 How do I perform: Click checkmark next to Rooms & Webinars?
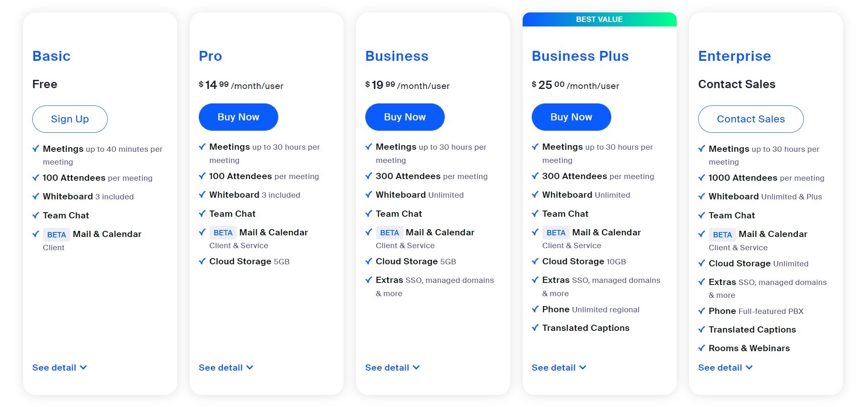702,348
